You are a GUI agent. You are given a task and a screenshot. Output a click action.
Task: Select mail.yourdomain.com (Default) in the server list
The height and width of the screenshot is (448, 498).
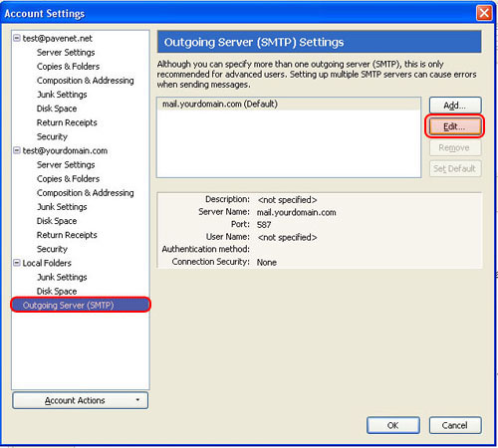[x=289, y=104]
